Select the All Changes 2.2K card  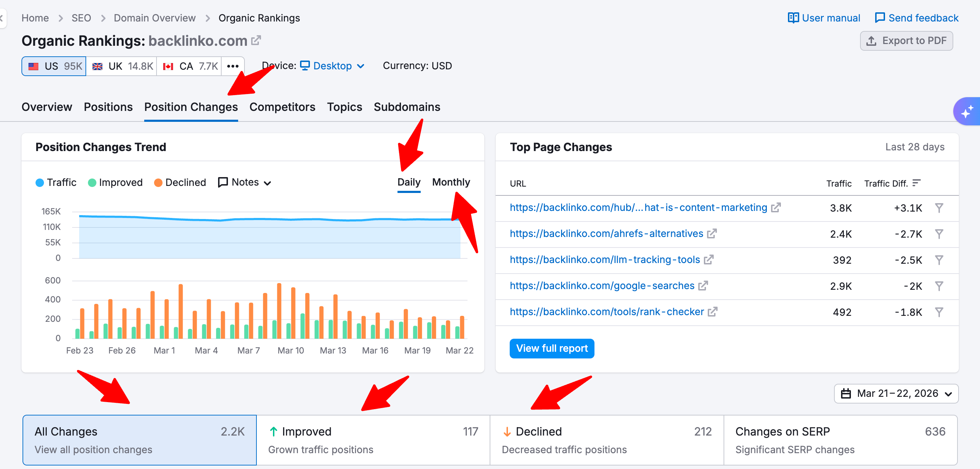click(x=140, y=440)
